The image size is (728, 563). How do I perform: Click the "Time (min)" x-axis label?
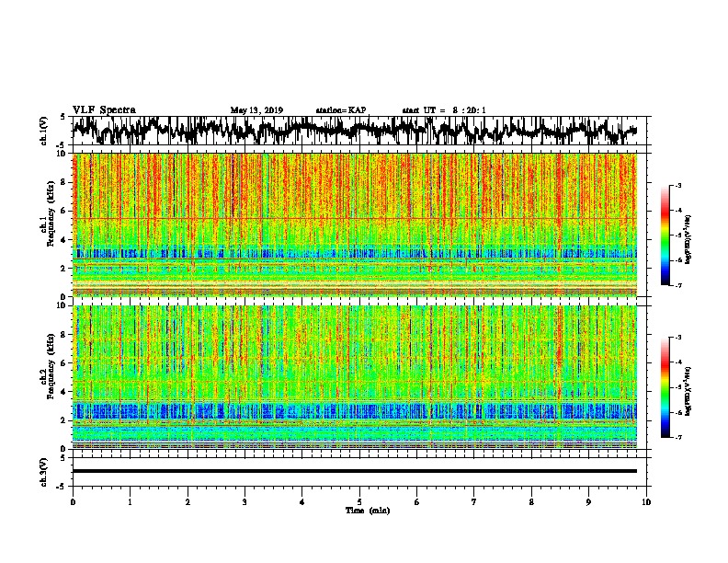click(368, 511)
